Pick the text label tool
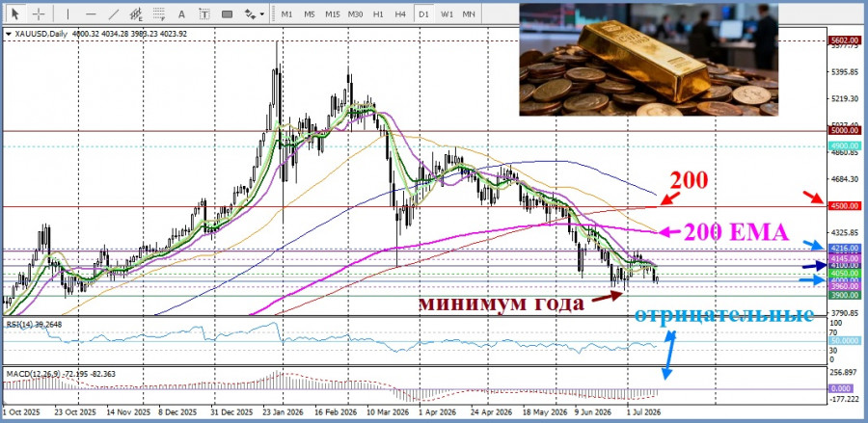 click(204, 13)
